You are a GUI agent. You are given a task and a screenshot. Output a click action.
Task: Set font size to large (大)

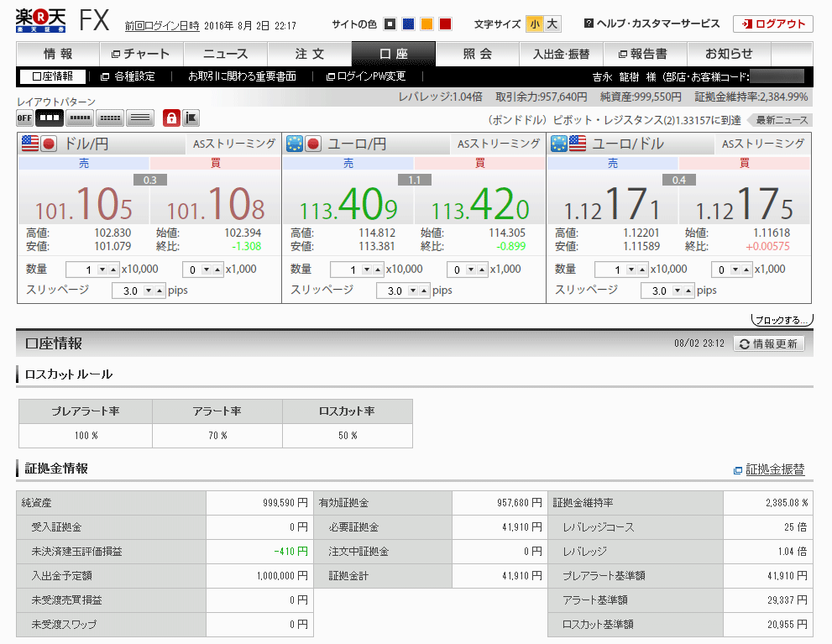tap(552, 24)
